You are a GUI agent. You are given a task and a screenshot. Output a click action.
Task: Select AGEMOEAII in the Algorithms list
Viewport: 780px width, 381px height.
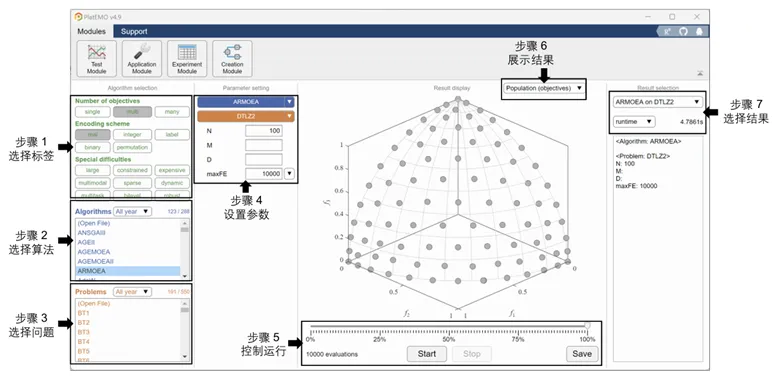(x=128, y=261)
